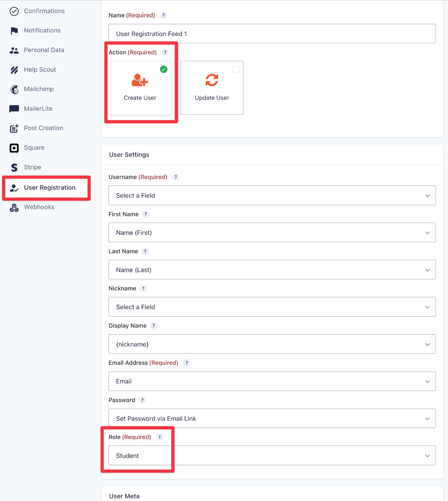Viewport: 448px width, 501px height.
Task: Select the Create User action
Action: coord(140,88)
